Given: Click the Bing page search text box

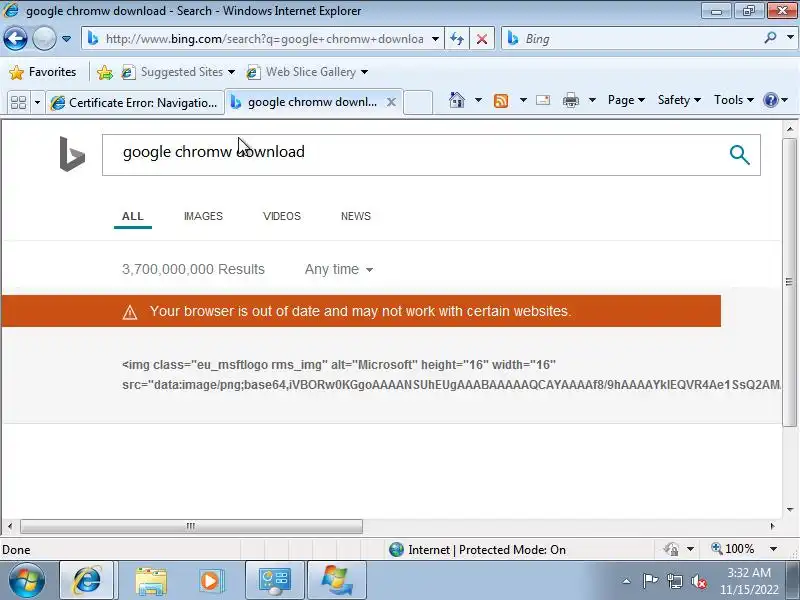Looking at the screenshot, I should (413, 155).
